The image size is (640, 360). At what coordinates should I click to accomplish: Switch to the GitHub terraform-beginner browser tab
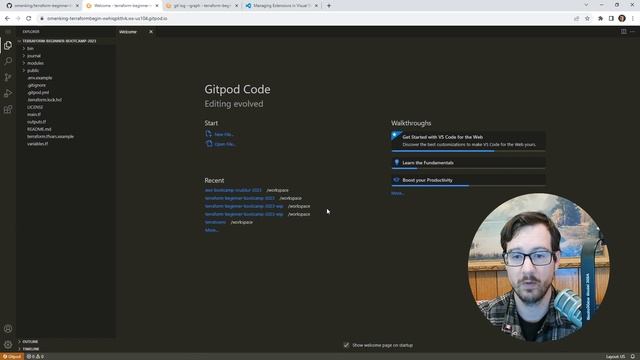[x=41, y=6]
